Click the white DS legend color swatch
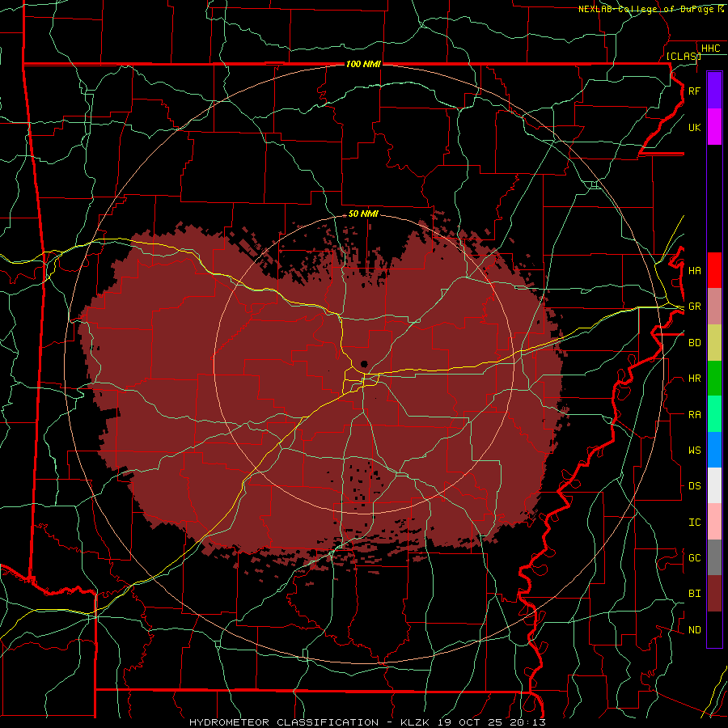The image size is (728, 728). pyautogui.click(x=714, y=485)
